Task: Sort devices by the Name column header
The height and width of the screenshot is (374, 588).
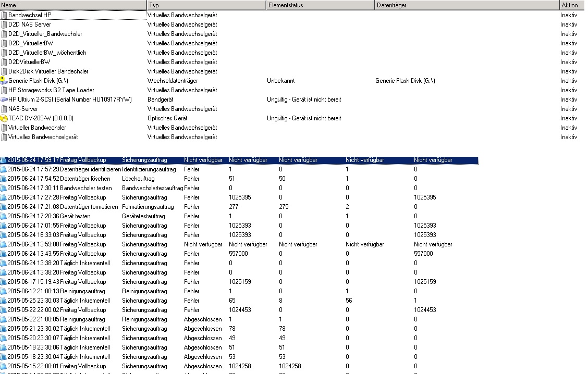Action: (x=73, y=5)
